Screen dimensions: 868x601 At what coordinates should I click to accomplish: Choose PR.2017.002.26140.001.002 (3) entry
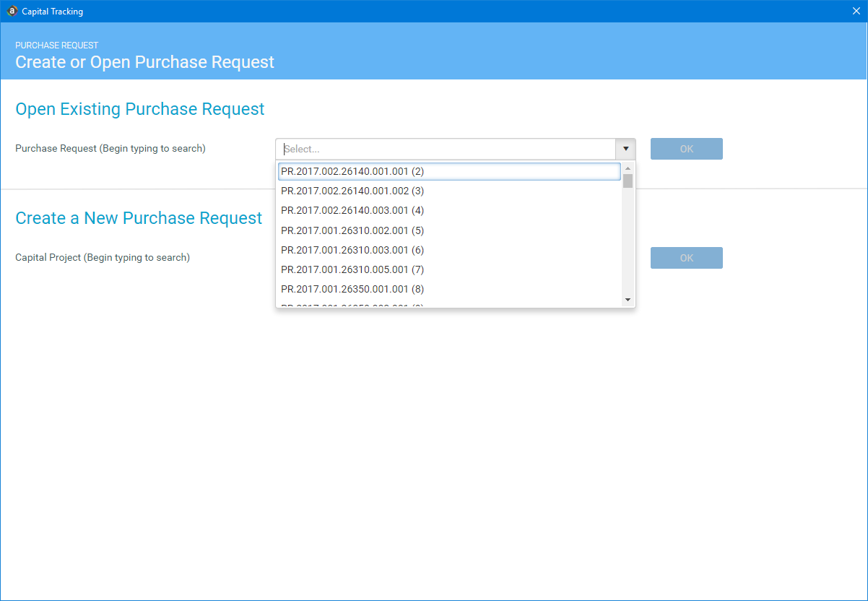[x=352, y=191]
